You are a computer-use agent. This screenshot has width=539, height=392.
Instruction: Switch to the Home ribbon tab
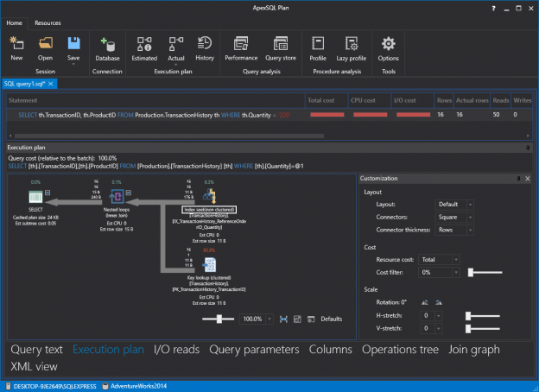coord(14,23)
